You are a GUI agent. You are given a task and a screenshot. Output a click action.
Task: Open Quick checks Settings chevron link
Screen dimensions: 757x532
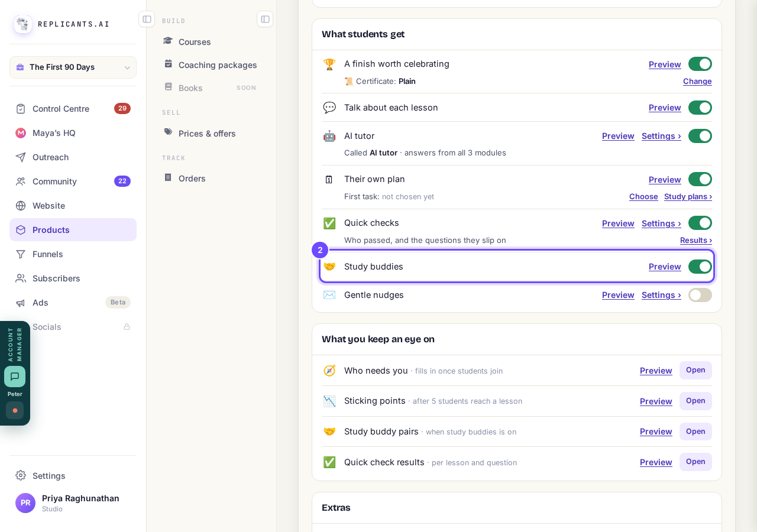coord(661,223)
